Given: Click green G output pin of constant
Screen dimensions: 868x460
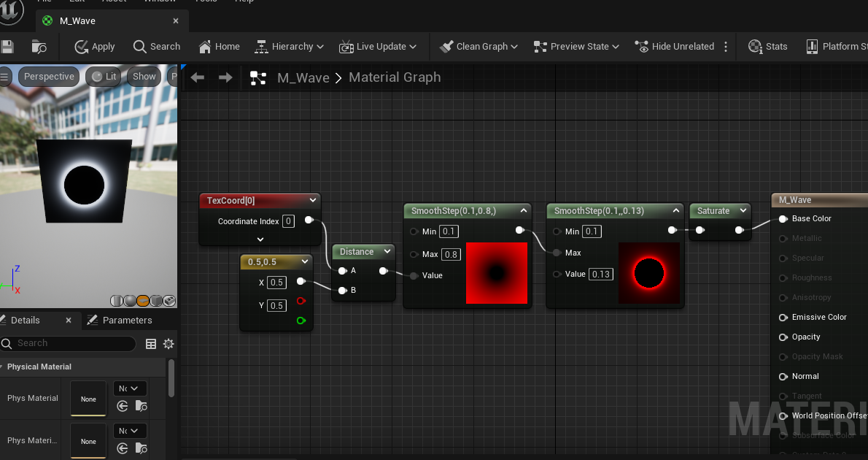Looking at the screenshot, I should 301,321.
